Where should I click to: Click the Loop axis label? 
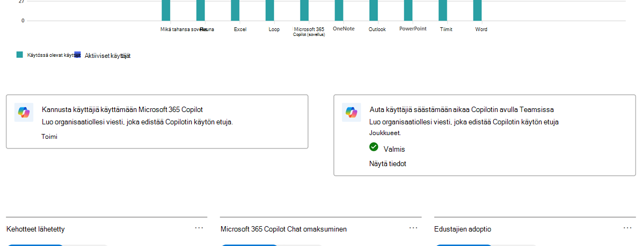pyautogui.click(x=274, y=29)
